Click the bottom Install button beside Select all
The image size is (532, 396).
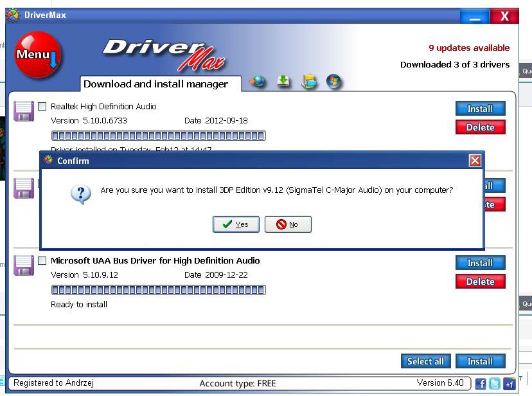point(480,361)
